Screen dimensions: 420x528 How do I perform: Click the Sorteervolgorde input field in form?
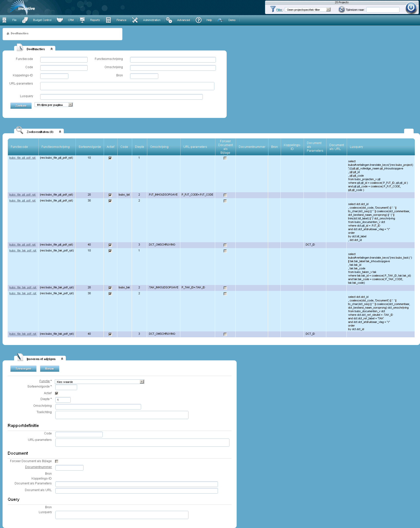tap(66, 387)
